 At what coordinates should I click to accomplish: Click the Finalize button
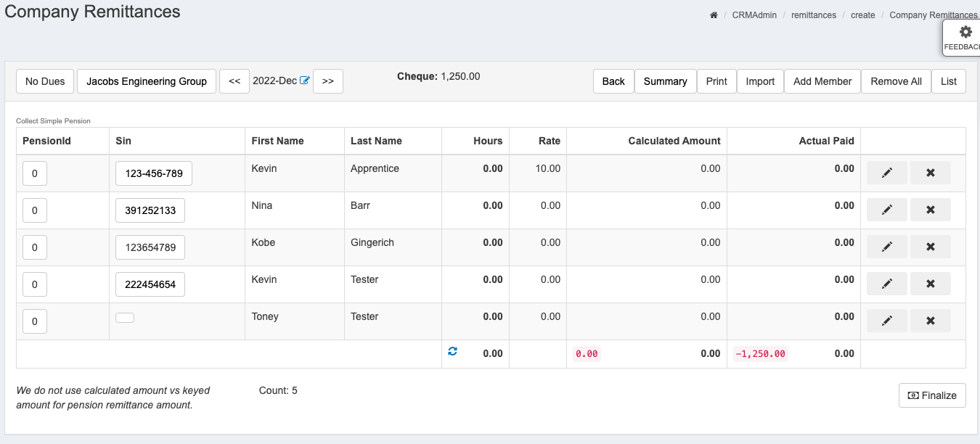point(932,395)
